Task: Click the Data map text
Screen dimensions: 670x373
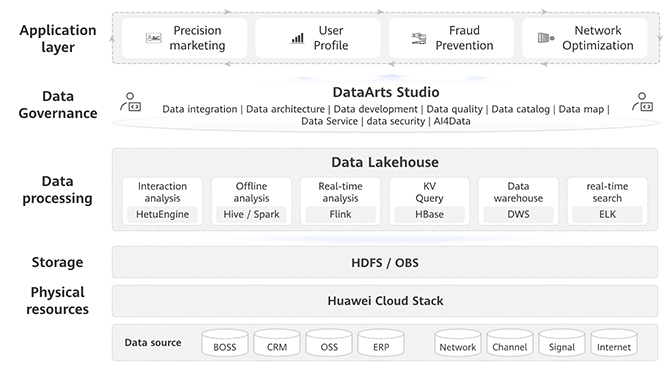Action: click(x=581, y=109)
